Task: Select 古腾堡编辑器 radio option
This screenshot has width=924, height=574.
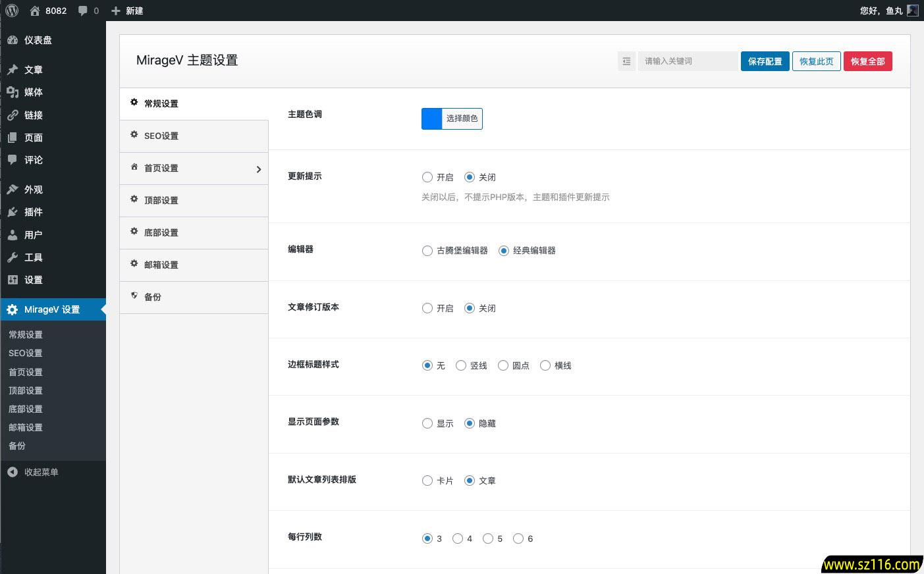Action: point(427,251)
